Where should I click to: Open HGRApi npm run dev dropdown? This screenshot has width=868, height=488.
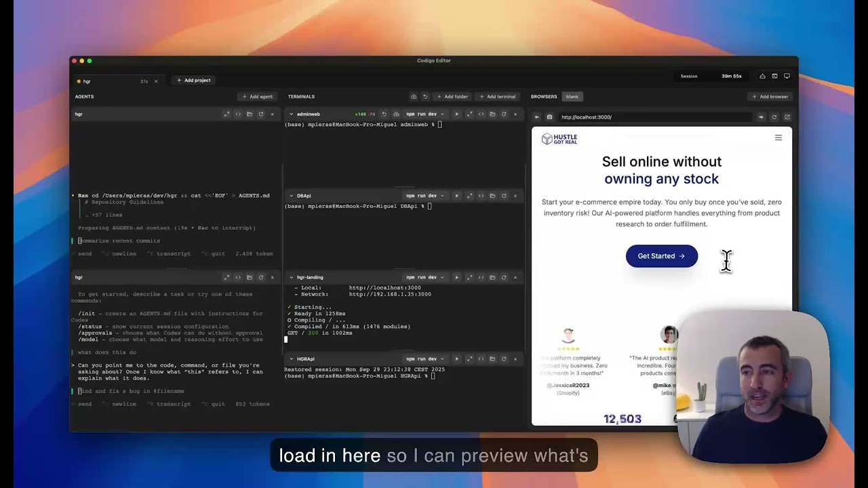425,359
